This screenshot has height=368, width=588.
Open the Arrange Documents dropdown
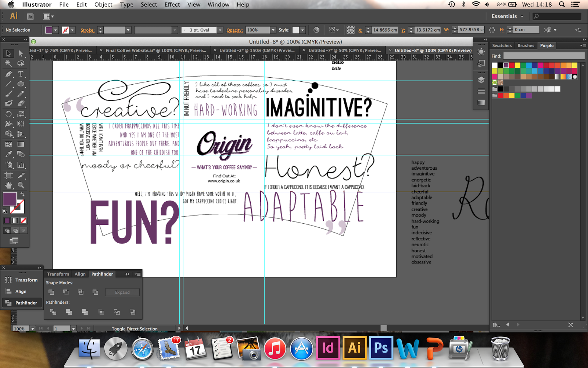[x=48, y=17]
